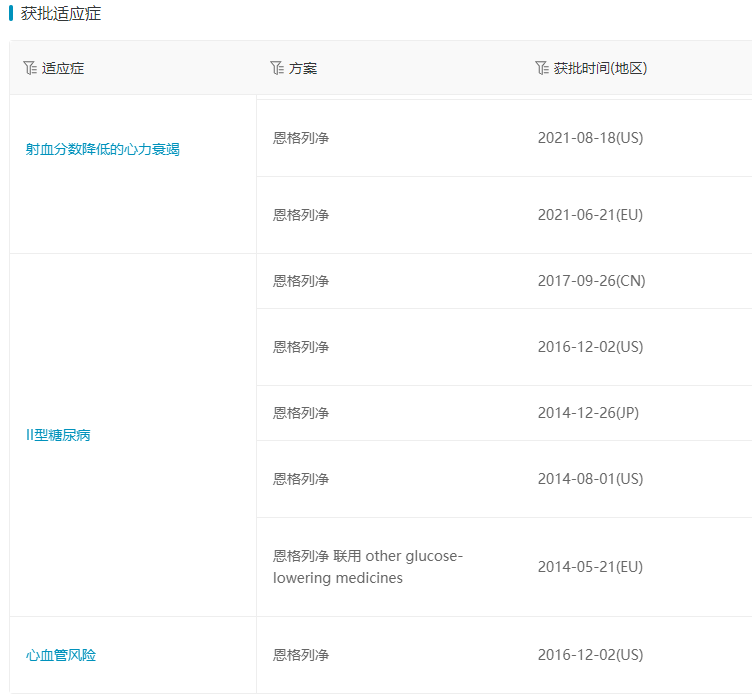Select the 2014-08-01(US) approval date cell
752x700 pixels.
[x=590, y=479]
